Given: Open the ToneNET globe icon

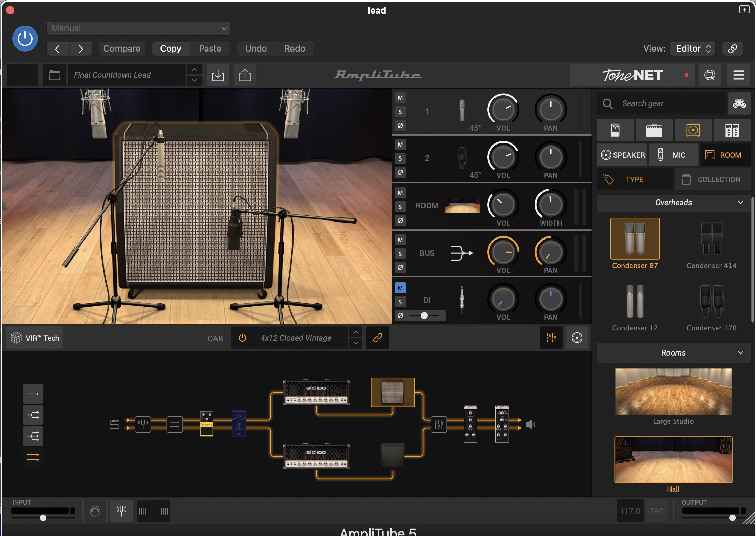Looking at the screenshot, I should [710, 75].
